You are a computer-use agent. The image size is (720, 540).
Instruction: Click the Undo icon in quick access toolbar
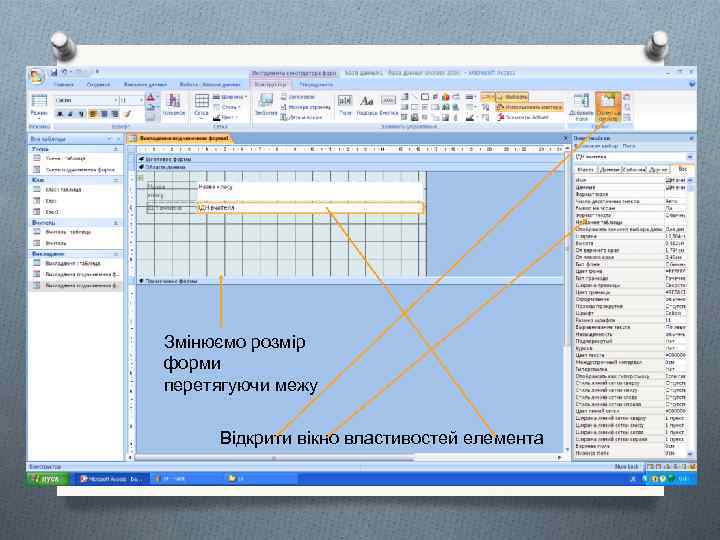tap(64, 72)
